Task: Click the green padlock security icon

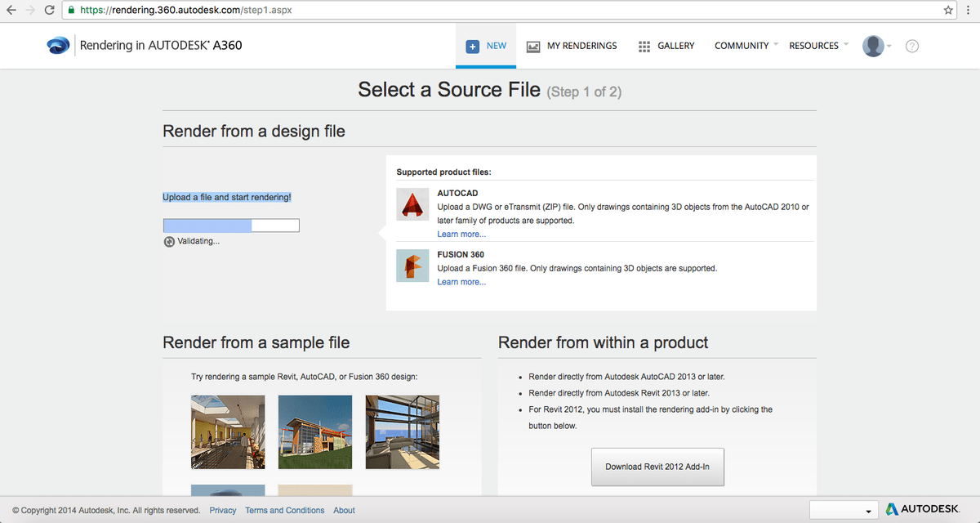Action: 72,11
